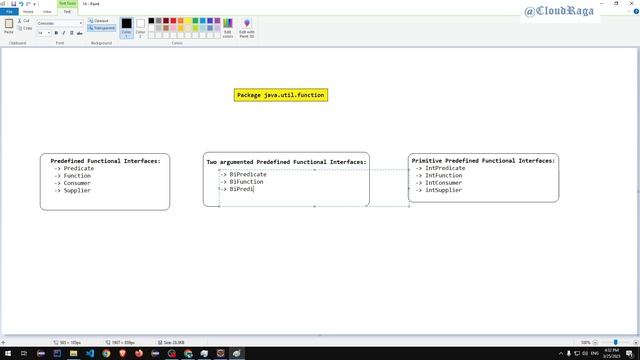Pick the red palette swatch
The image size is (640, 360).
173,20
